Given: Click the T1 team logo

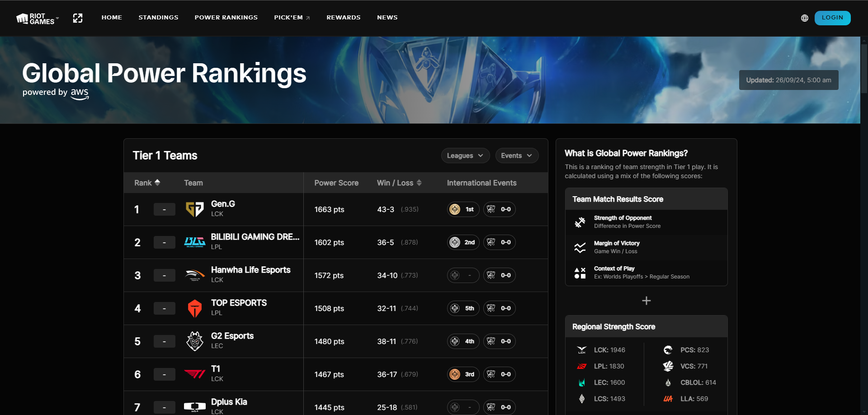Looking at the screenshot, I should [x=195, y=374].
